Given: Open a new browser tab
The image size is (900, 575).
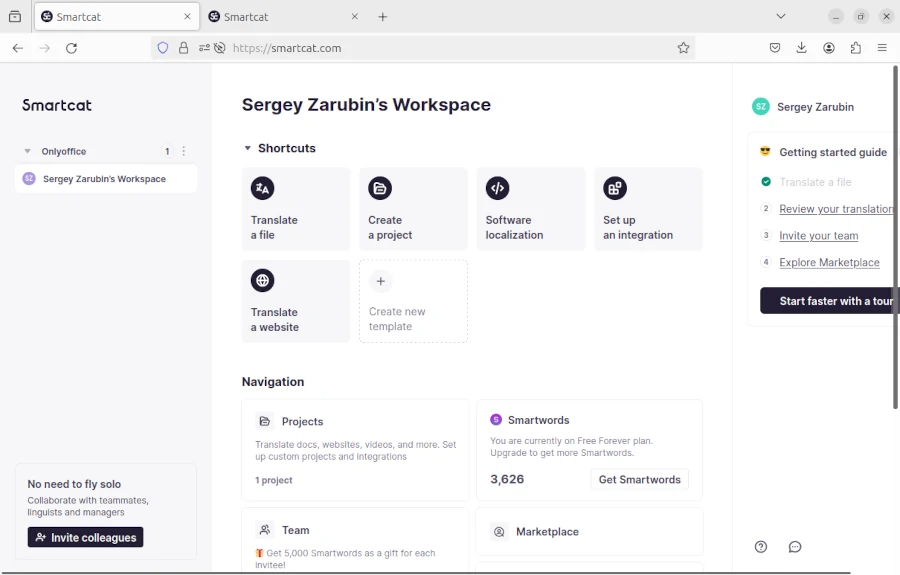Looking at the screenshot, I should pos(383,17).
